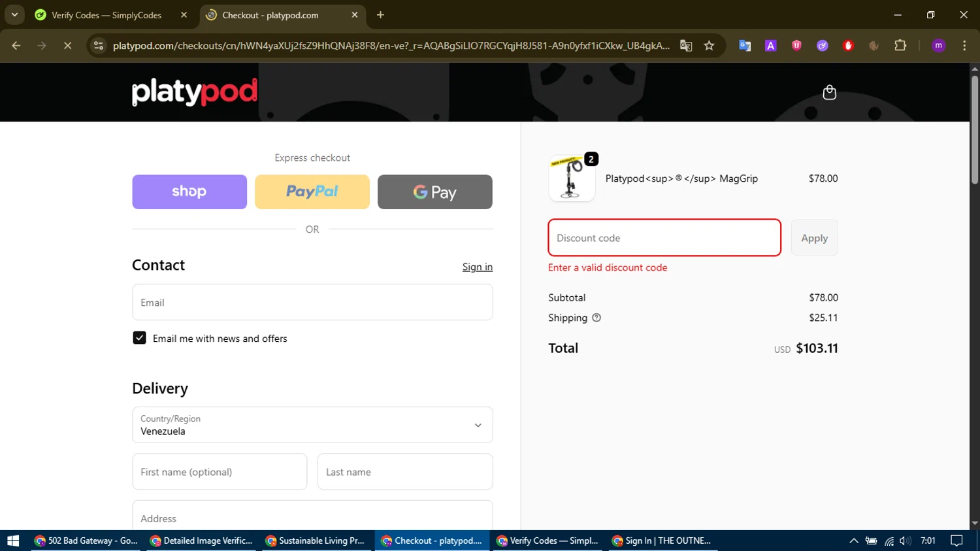
Task: Click the Last name field
Action: coord(405,471)
